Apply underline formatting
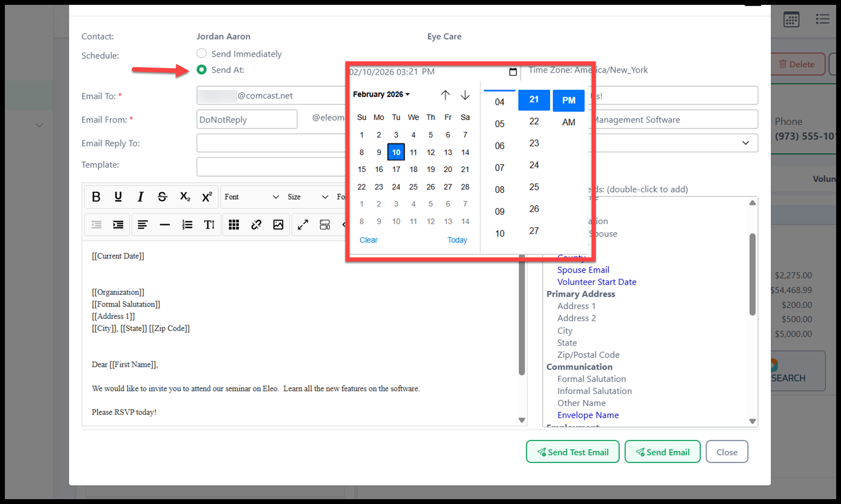Screen dimensions: 841x504 [x=118, y=197]
